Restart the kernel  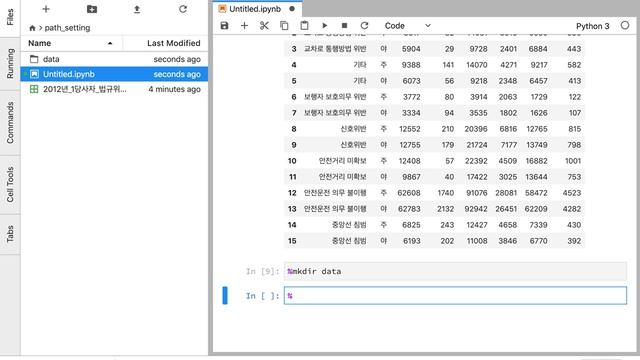tap(364, 26)
